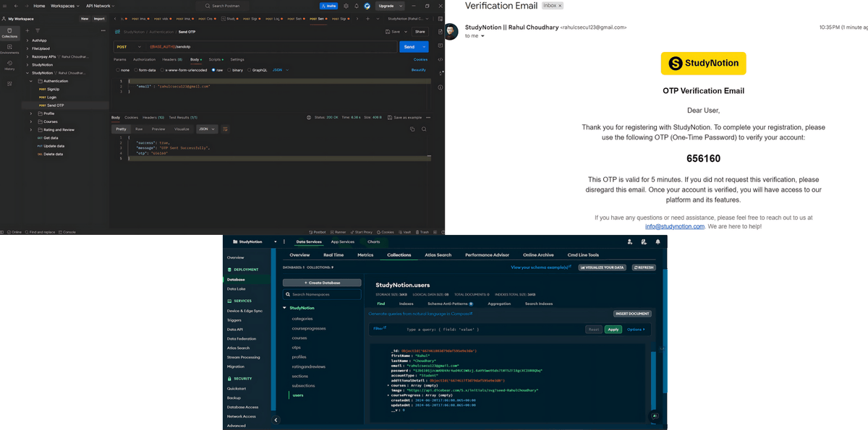Screen dimensions: 868x430
Task: Select the binary body type radio
Action: click(x=229, y=70)
